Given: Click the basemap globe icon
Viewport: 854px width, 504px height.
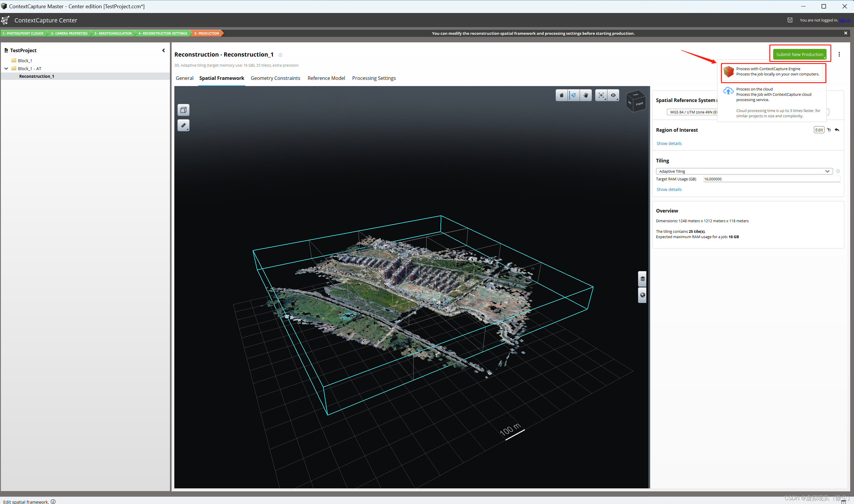Looking at the screenshot, I should coord(642,295).
